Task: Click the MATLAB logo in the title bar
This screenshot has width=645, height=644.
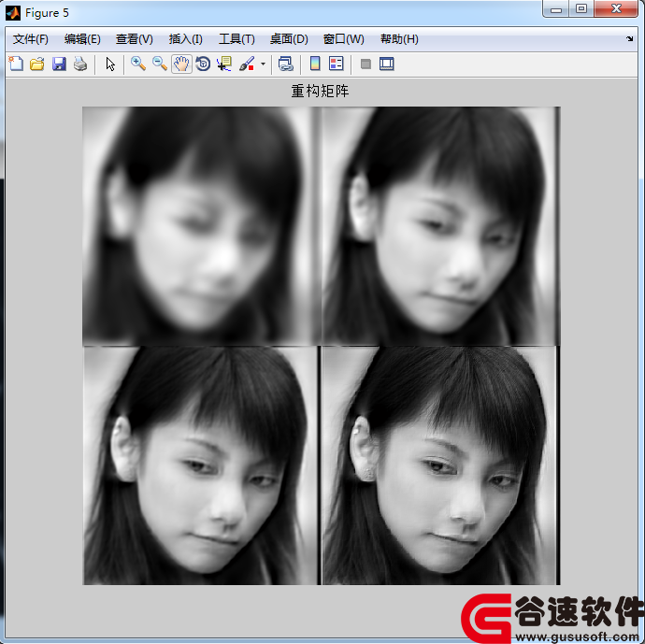Action: click(13, 13)
